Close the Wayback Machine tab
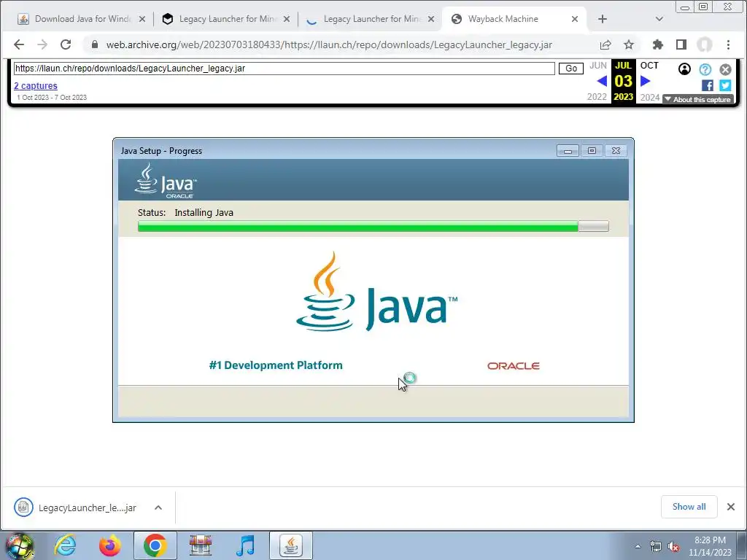Image resolution: width=747 pixels, height=560 pixels. click(x=575, y=19)
